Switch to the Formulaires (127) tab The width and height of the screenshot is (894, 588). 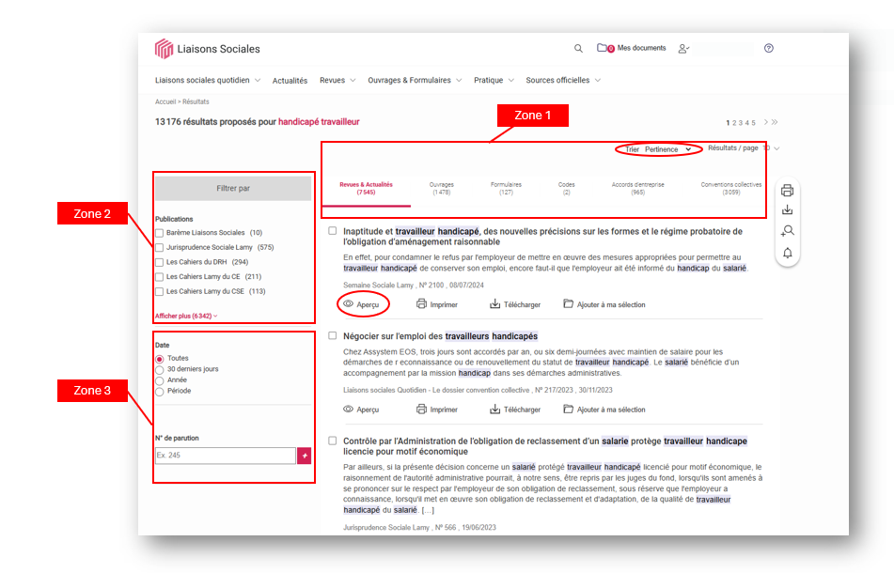507,189
